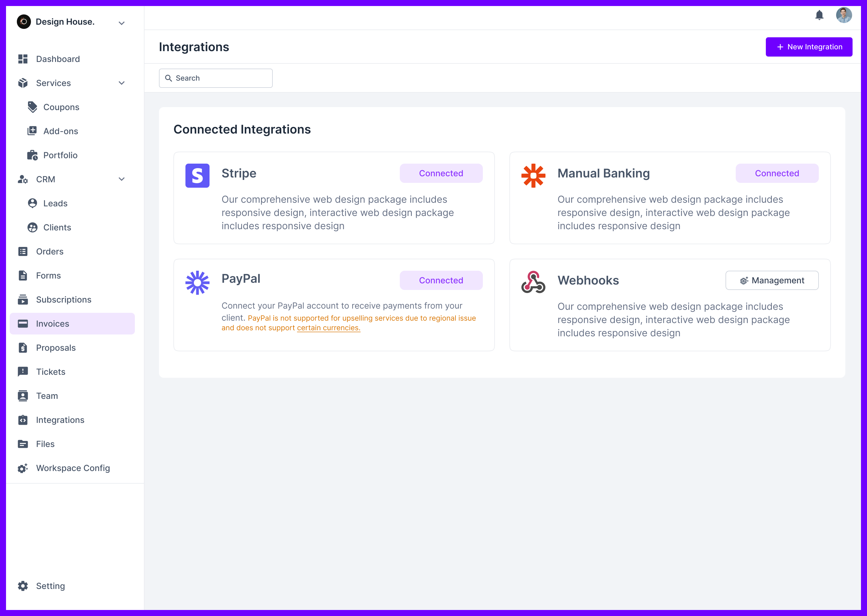Image resolution: width=867 pixels, height=616 pixels.
Task: Click the New Integration button
Action: click(809, 47)
